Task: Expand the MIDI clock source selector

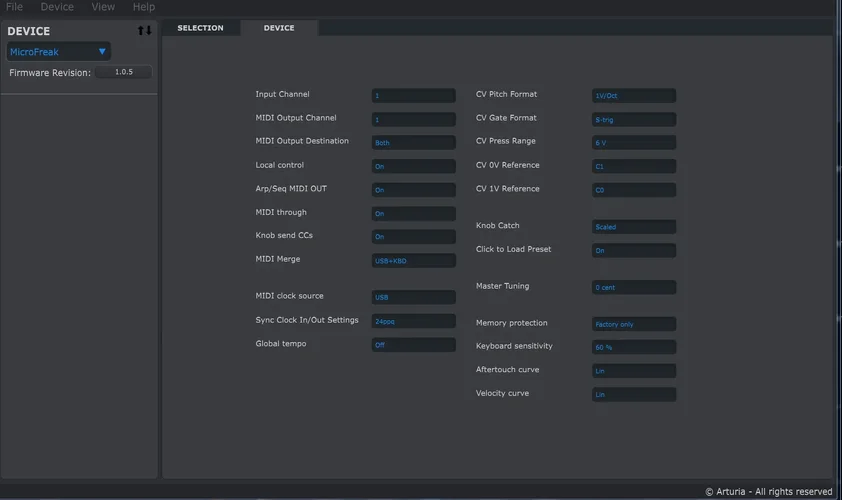Action: [413, 297]
